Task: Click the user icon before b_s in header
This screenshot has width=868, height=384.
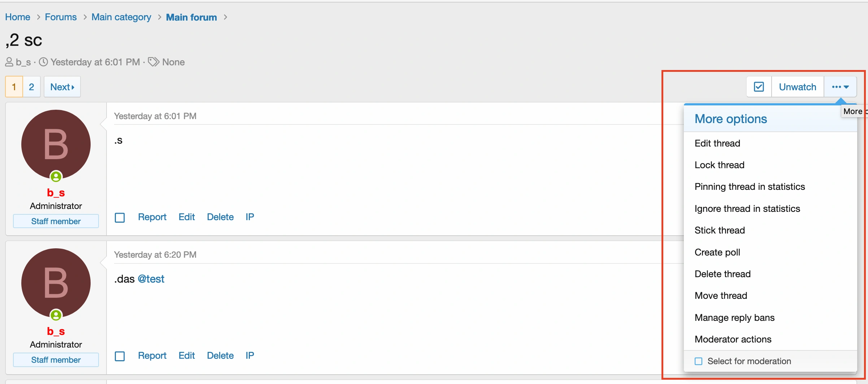Action: coord(9,62)
